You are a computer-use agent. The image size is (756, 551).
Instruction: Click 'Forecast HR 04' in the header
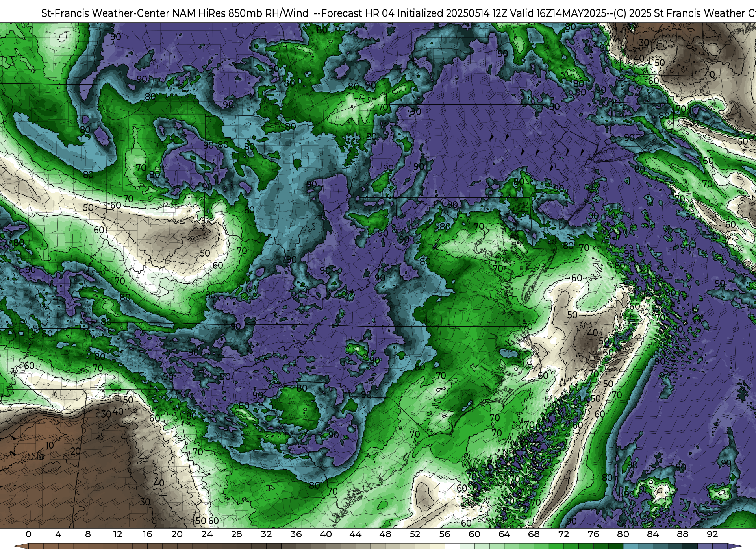pos(358,13)
